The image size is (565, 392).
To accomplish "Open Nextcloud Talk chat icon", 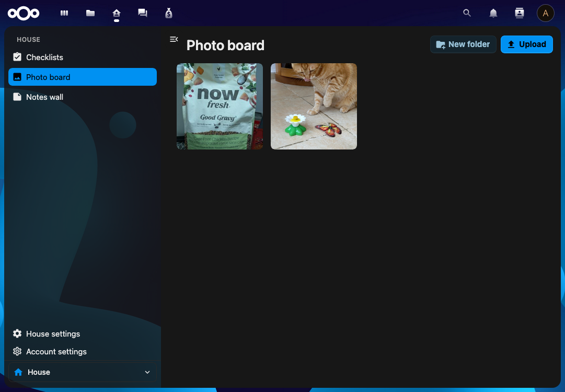I will tap(142, 13).
